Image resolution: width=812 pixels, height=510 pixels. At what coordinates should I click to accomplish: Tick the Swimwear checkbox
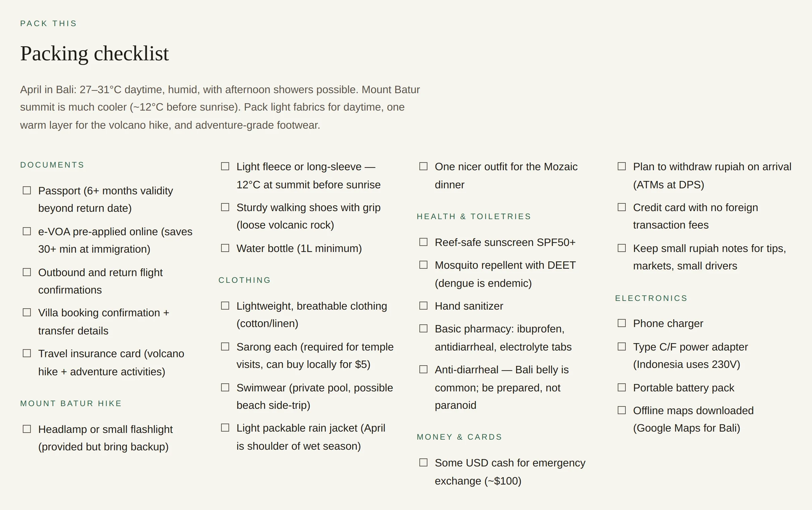225,387
